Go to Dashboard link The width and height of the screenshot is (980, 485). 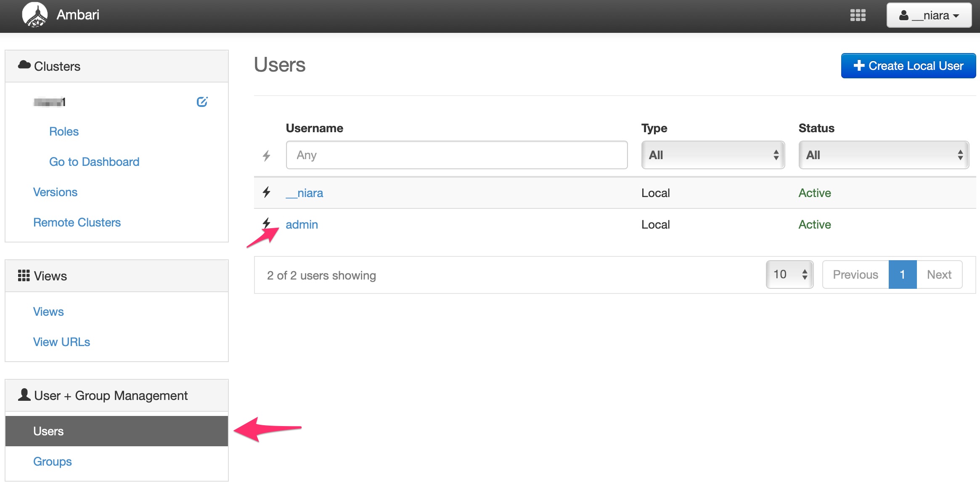pyautogui.click(x=94, y=162)
